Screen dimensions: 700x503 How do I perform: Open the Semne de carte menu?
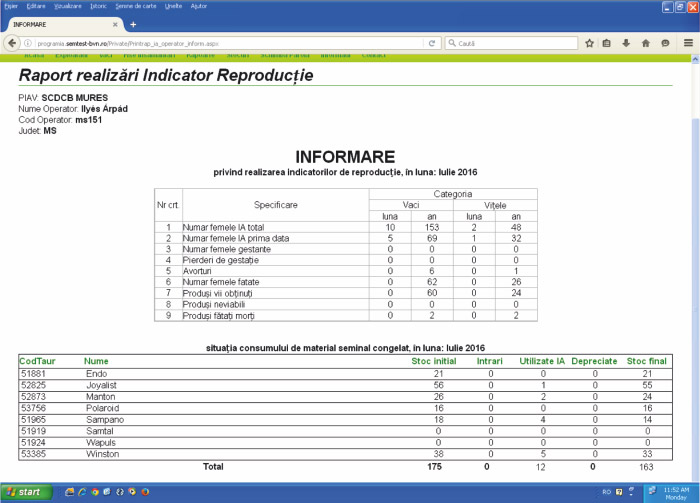click(x=136, y=6)
